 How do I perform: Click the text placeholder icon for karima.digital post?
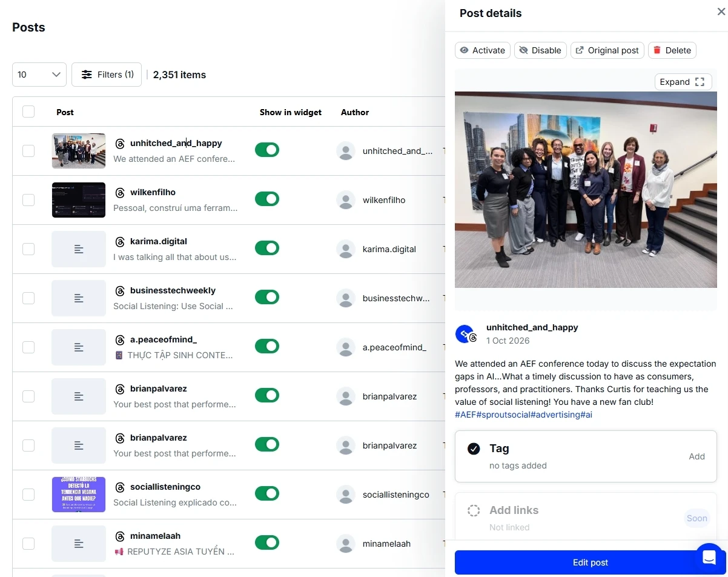pyautogui.click(x=79, y=249)
